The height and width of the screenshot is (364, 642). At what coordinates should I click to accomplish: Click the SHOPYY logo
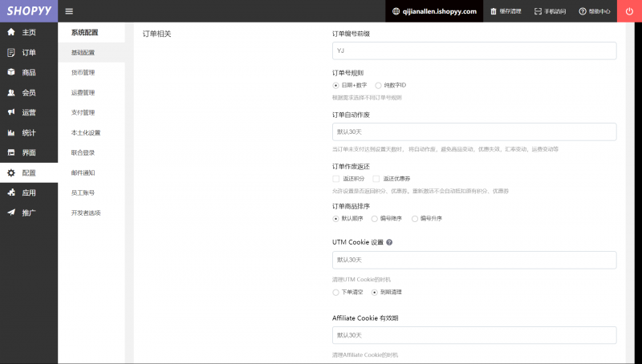tap(29, 11)
